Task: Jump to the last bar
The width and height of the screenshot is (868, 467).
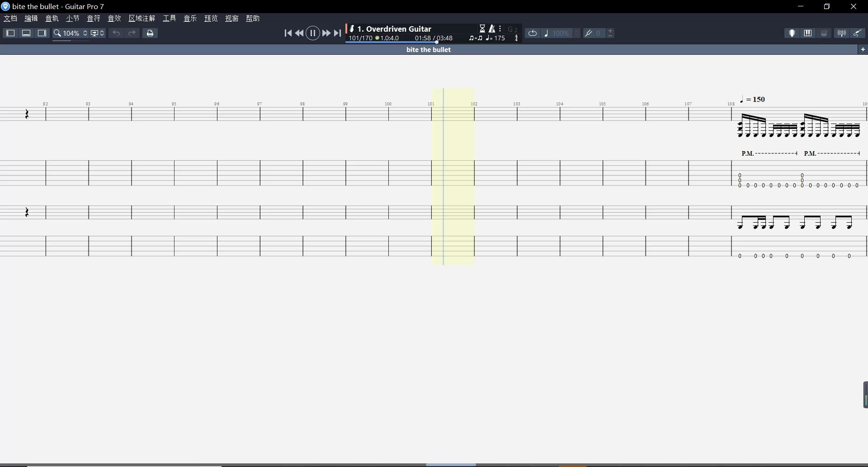Action: (x=337, y=33)
